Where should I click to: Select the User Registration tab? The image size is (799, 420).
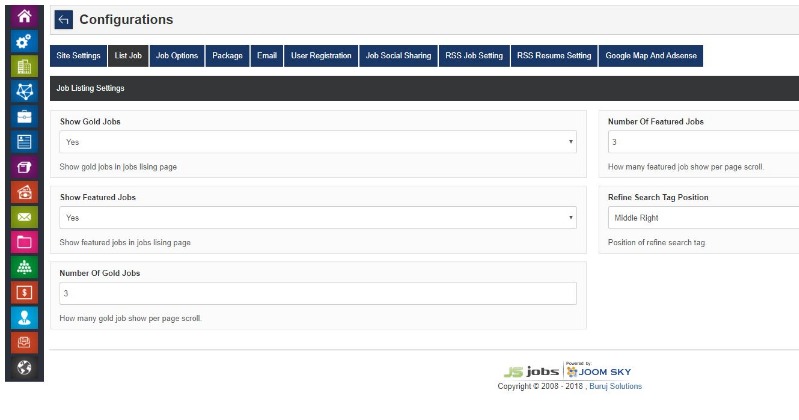321,56
